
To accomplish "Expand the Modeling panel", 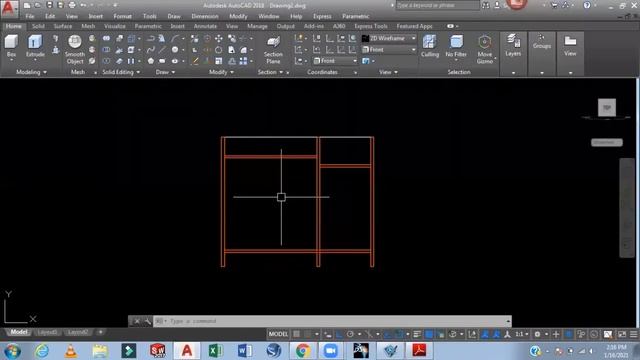I will [x=31, y=72].
